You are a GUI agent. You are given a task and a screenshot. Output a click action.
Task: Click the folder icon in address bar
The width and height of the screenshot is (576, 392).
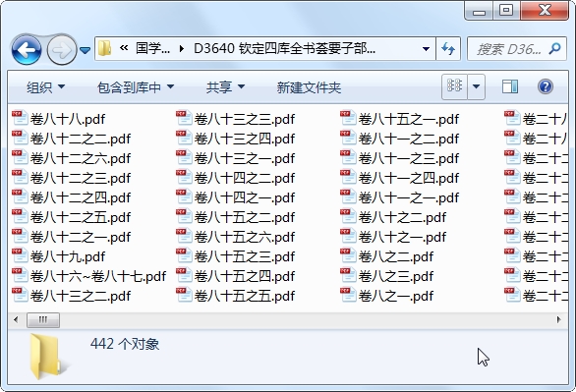point(105,48)
